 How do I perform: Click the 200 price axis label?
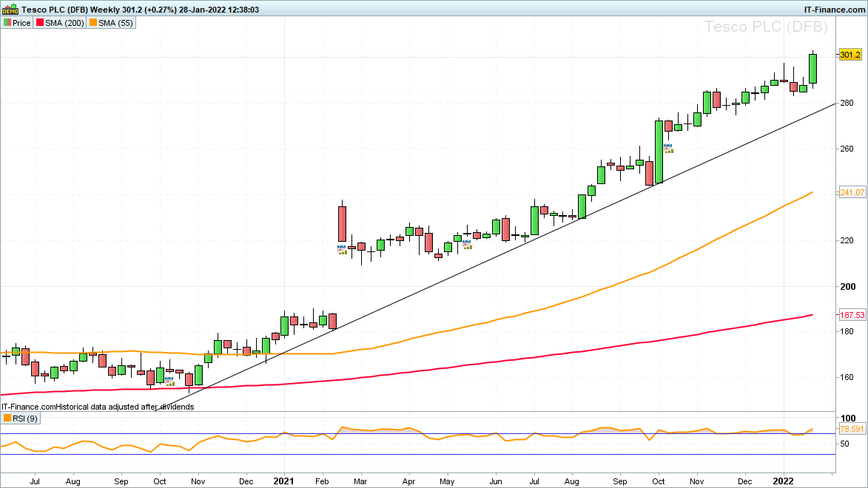[847, 287]
